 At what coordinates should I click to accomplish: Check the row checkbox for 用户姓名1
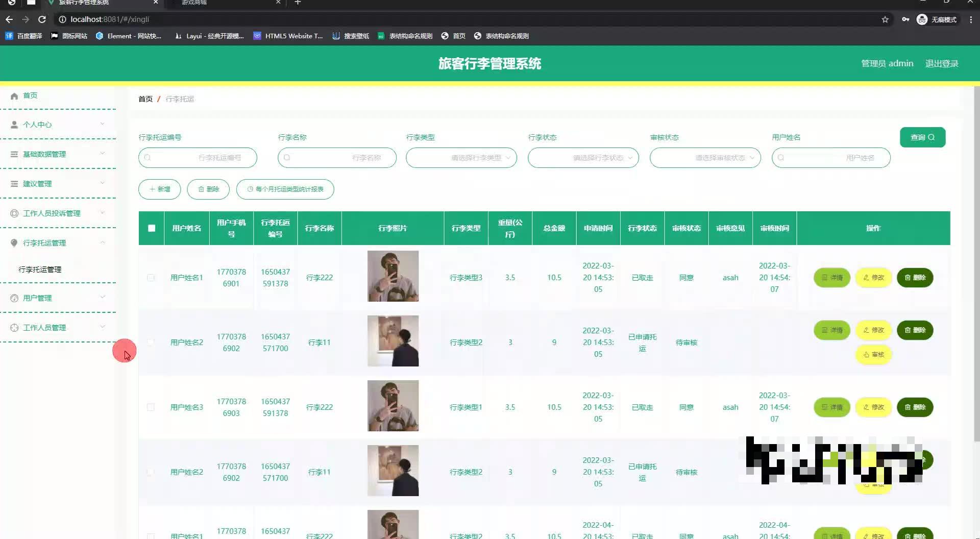pos(151,278)
